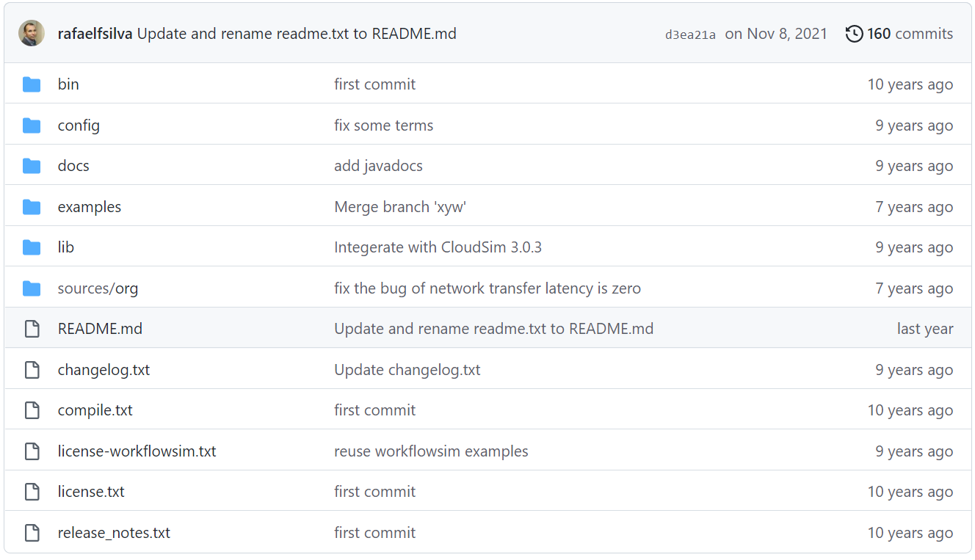The height and width of the screenshot is (560, 975).
Task: Open the docs folder
Action: pos(73,166)
